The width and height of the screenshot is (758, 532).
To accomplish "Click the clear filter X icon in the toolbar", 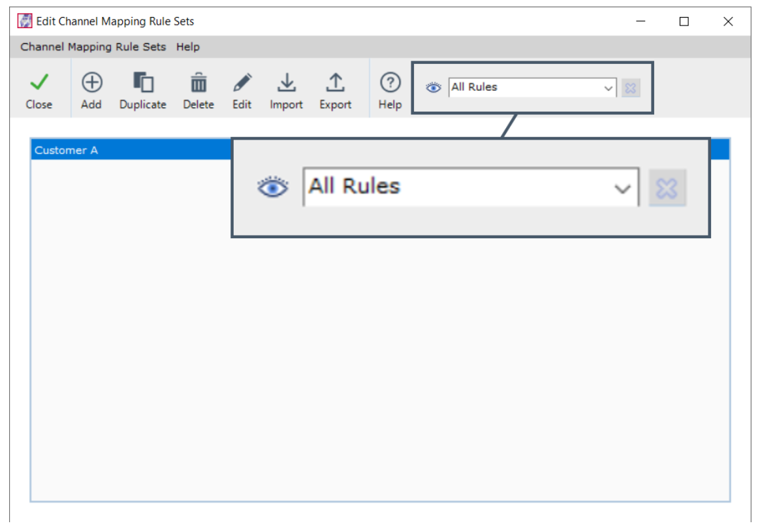I will pos(631,88).
